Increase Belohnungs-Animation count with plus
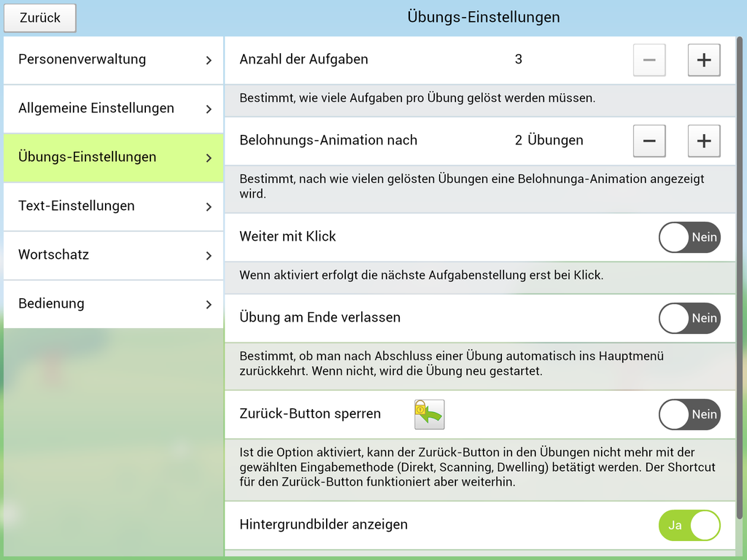Viewport: 747px width, 560px height. click(x=703, y=141)
